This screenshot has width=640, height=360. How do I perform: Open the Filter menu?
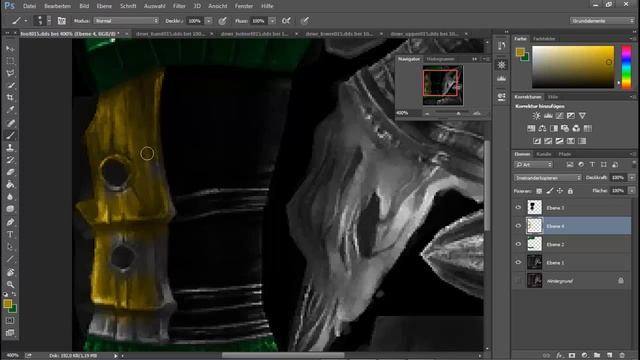coord(179,6)
